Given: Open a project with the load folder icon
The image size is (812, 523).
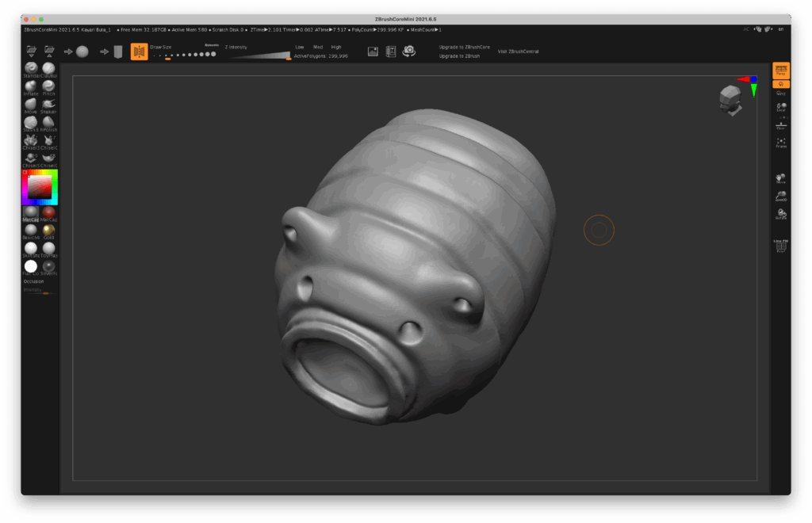Looking at the screenshot, I should click(x=31, y=51).
